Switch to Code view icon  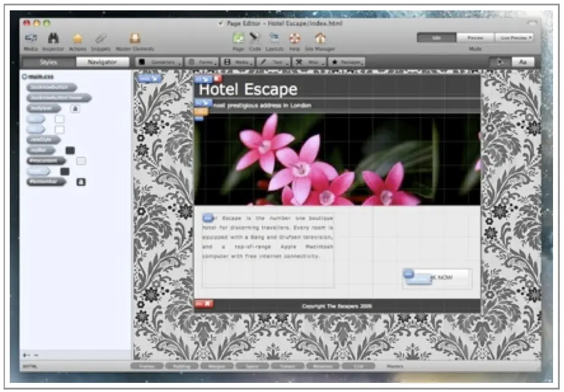(x=255, y=38)
